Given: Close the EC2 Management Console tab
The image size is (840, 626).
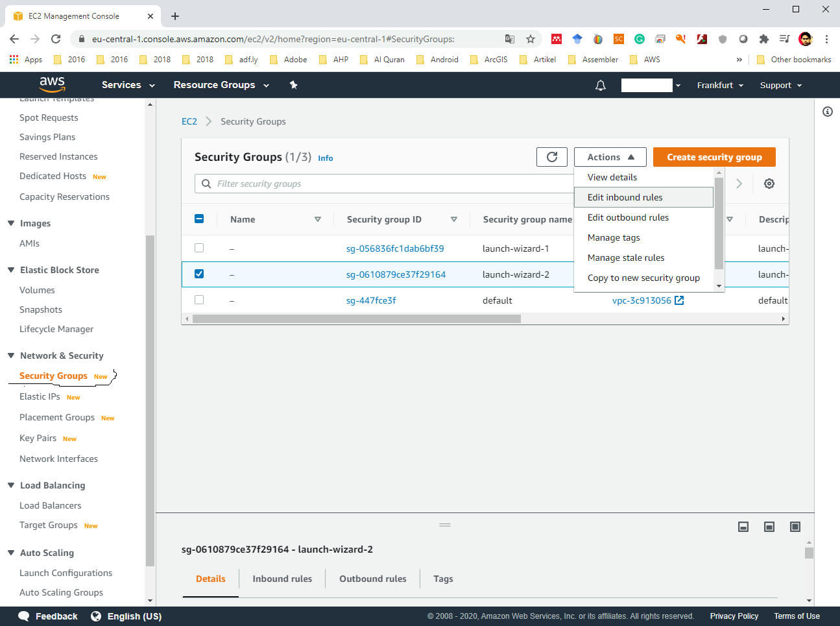Looking at the screenshot, I should tap(150, 16).
